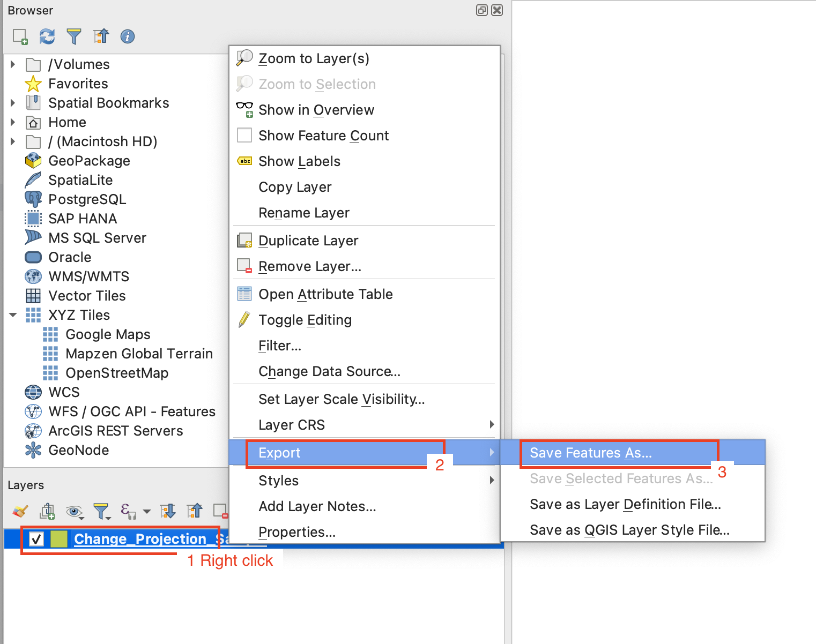
Task: Toggle visibility checkbox of Change_Projection layer
Action: coord(36,539)
